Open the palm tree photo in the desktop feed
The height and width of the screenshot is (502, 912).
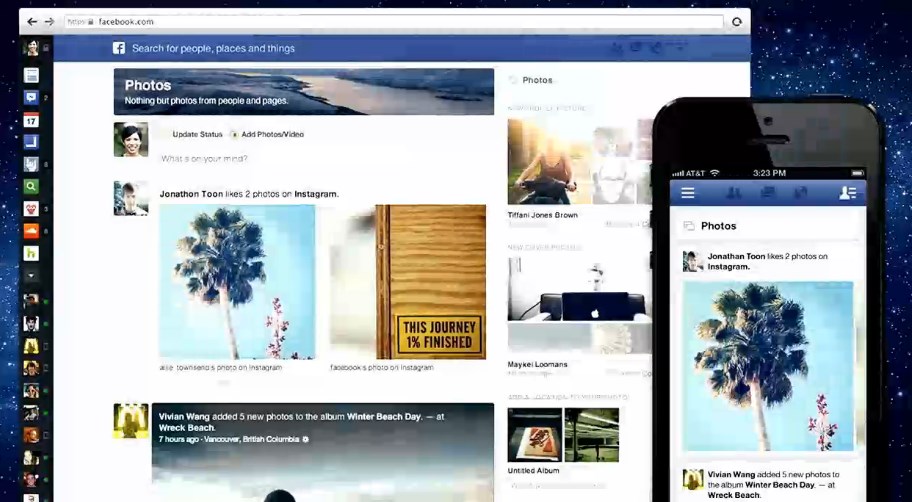[x=237, y=282]
